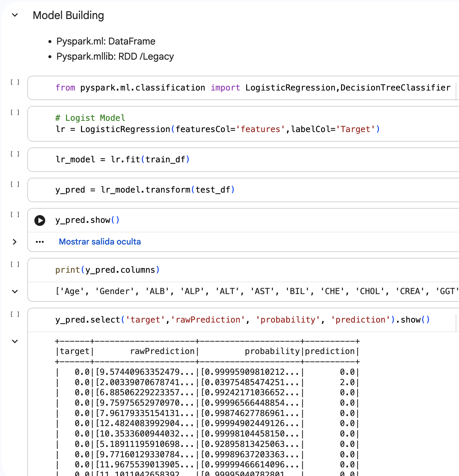Click execution bracket of y_pred.select cell
Viewport: 459px width, 476px height.
(x=15, y=314)
